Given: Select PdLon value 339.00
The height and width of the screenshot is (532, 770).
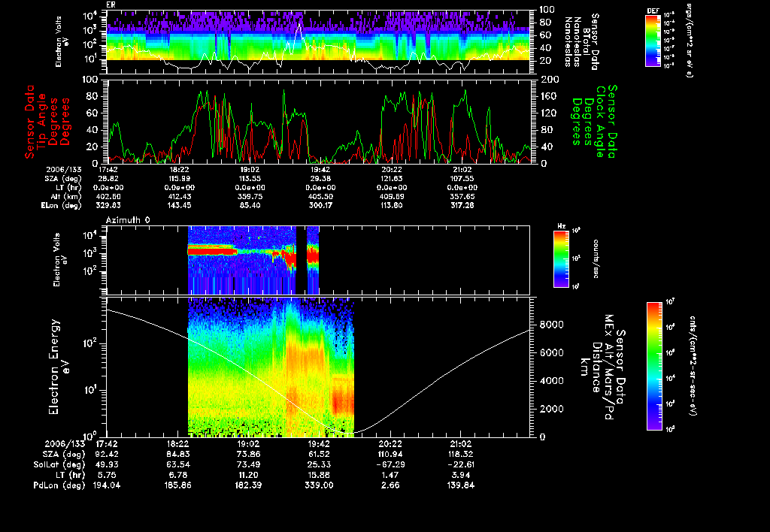Looking at the screenshot, I should coord(319,485).
